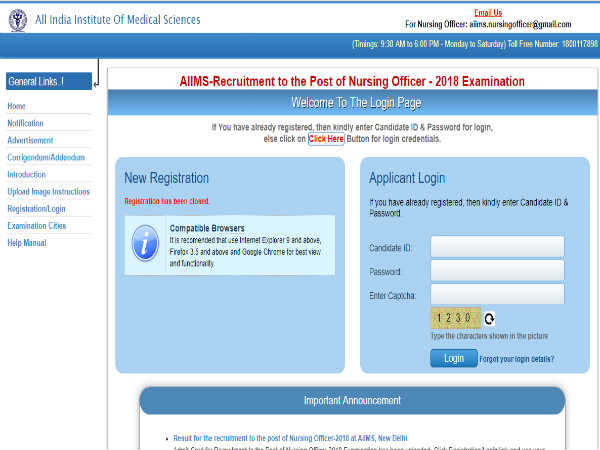Open the Home link
This screenshot has width=600, height=450.
(x=16, y=106)
